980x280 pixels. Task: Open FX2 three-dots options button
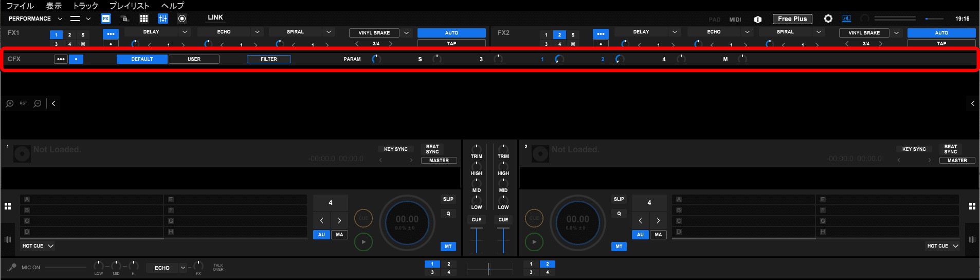[601, 34]
